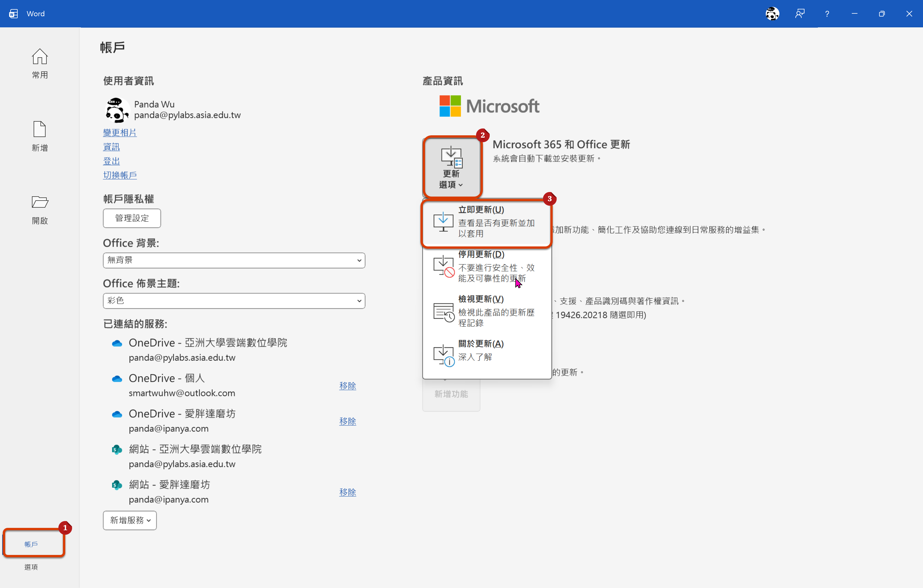Image resolution: width=923 pixels, height=588 pixels.
Task: Expand the Office 背景 dropdown
Action: click(x=234, y=260)
